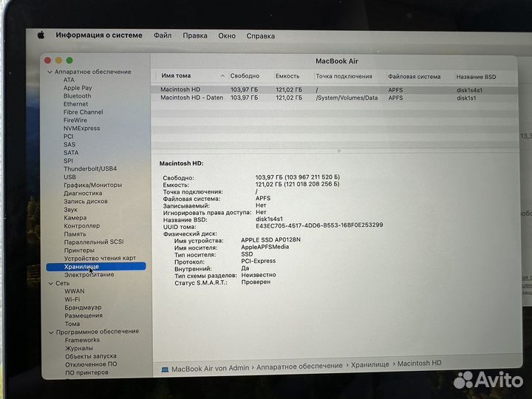Select USB in the sidebar
This screenshot has height=399, width=532.
coord(69,177)
